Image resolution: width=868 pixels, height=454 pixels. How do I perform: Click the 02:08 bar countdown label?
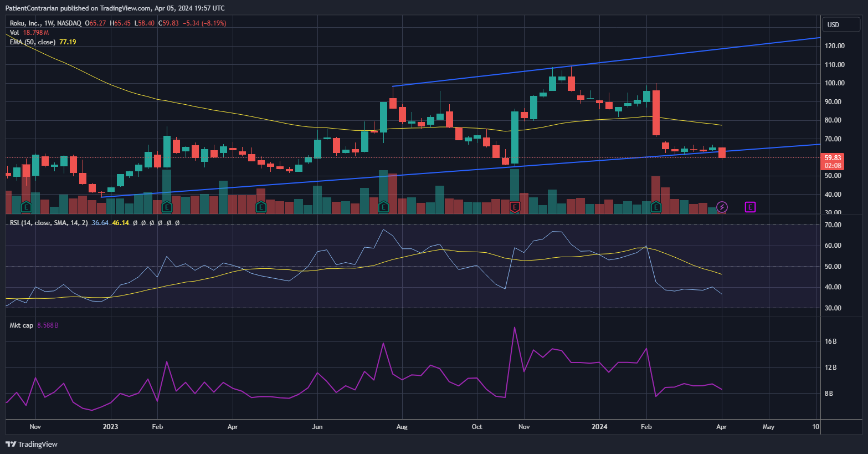pos(833,166)
